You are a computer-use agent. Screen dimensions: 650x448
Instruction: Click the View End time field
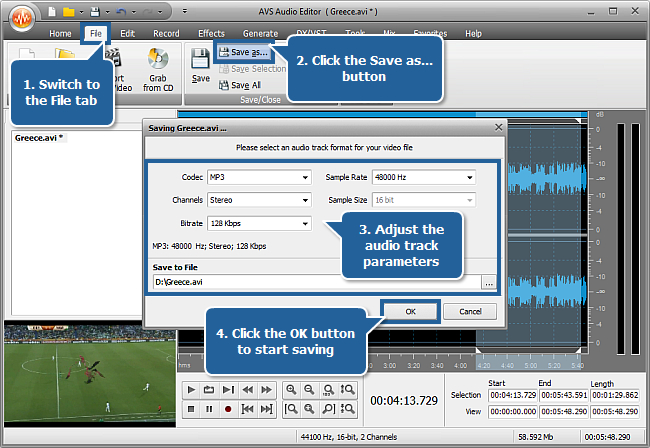564,412
